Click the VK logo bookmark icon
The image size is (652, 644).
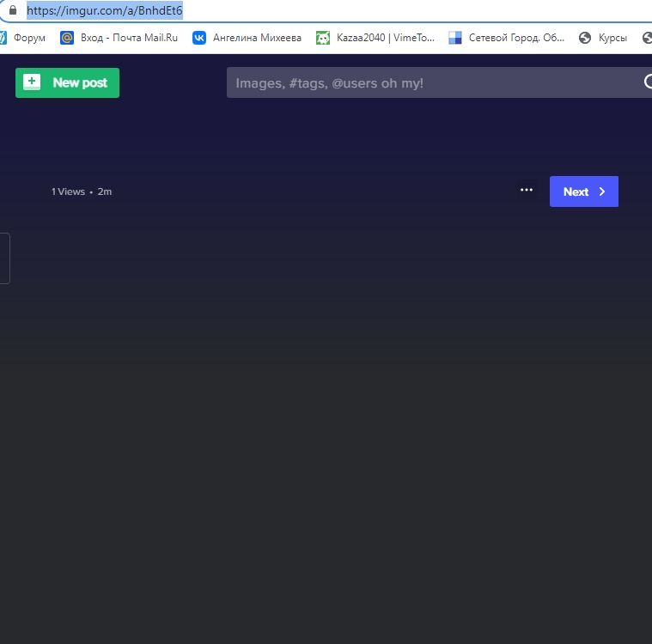coord(199,38)
